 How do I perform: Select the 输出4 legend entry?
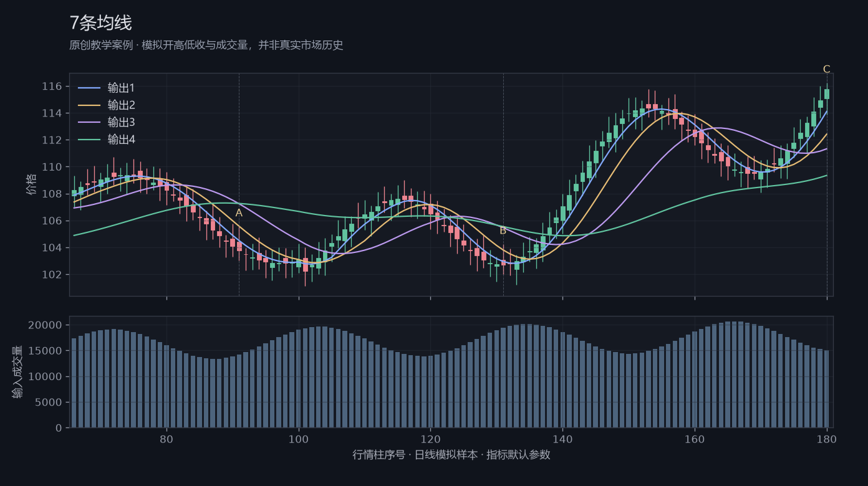click(107, 140)
